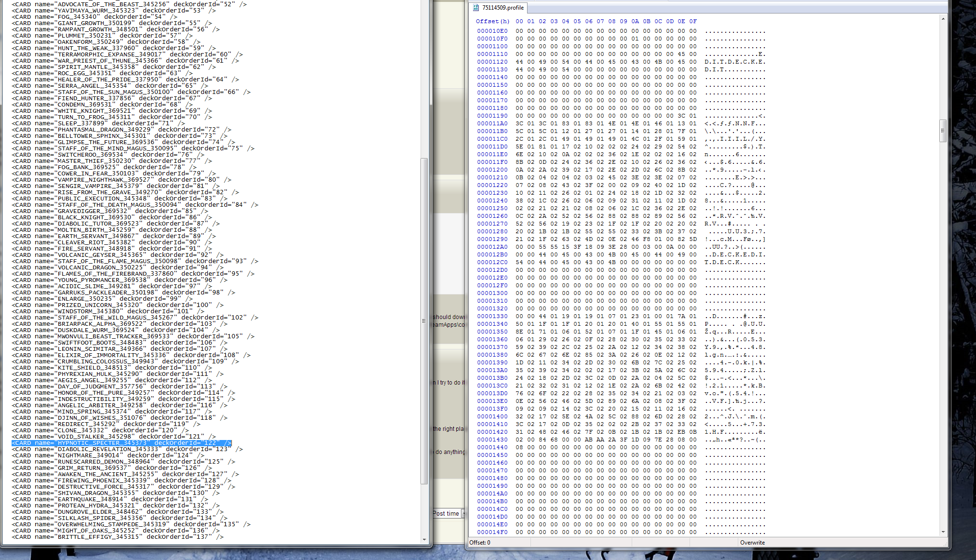Click the resize grip in the hex editor status bar
The height and width of the screenshot is (560, 976).
coord(945,544)
